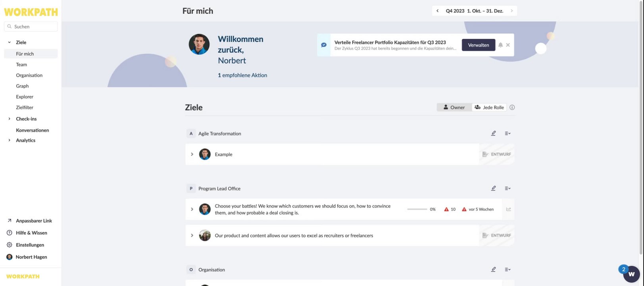644x286 pixels.
Task: Switch goal filter to Owner
Action: [x=454, y=107]
